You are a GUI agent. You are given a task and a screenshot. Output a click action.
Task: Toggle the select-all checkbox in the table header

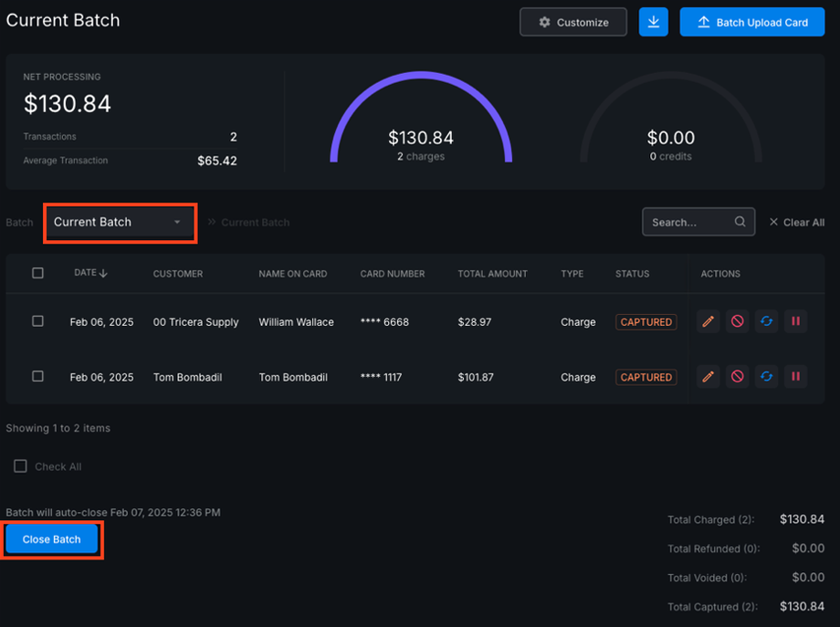point(37,273)
